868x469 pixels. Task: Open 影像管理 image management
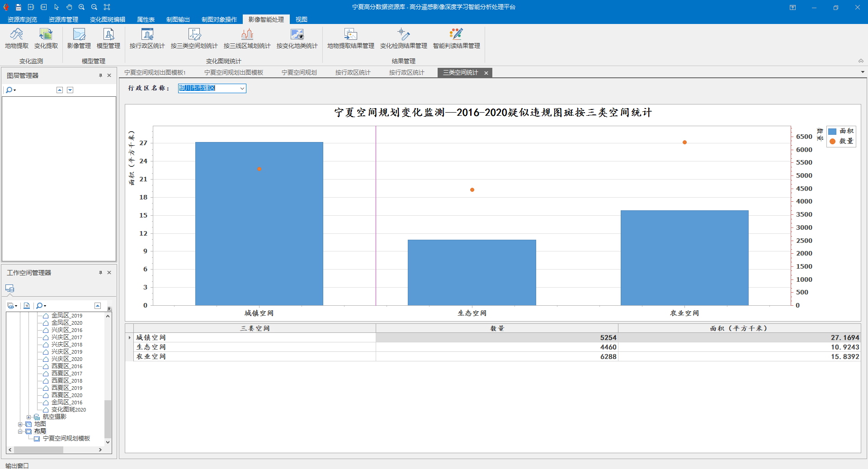[x=79, y=34]
